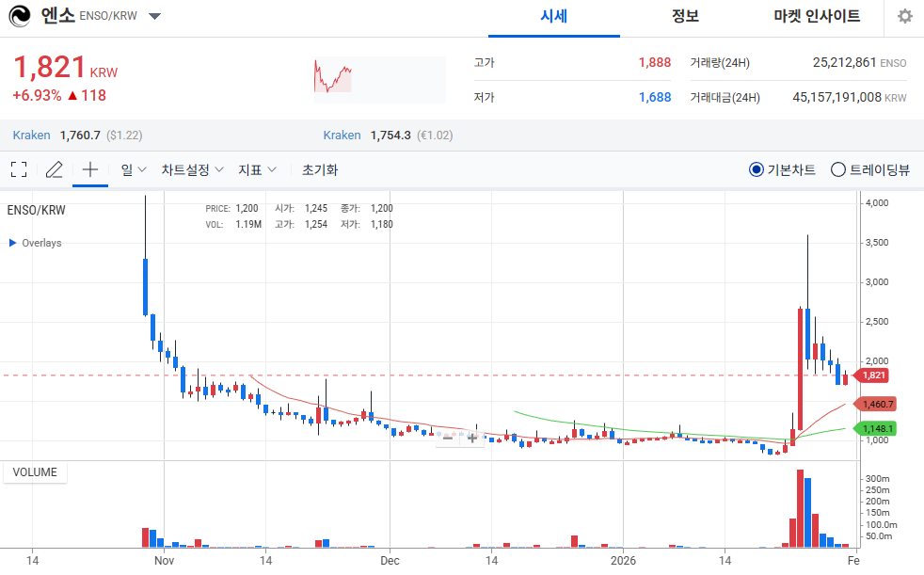Open the ENSO/KRW pair selector arrow
This screenshot has width=924, height=575.
[154, 15]
